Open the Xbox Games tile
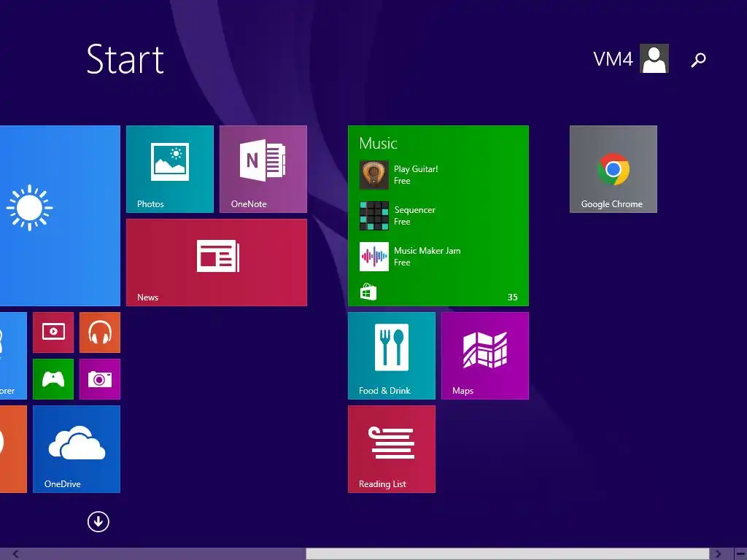This screenshot has height=560, width=747. tap(53, 379)
